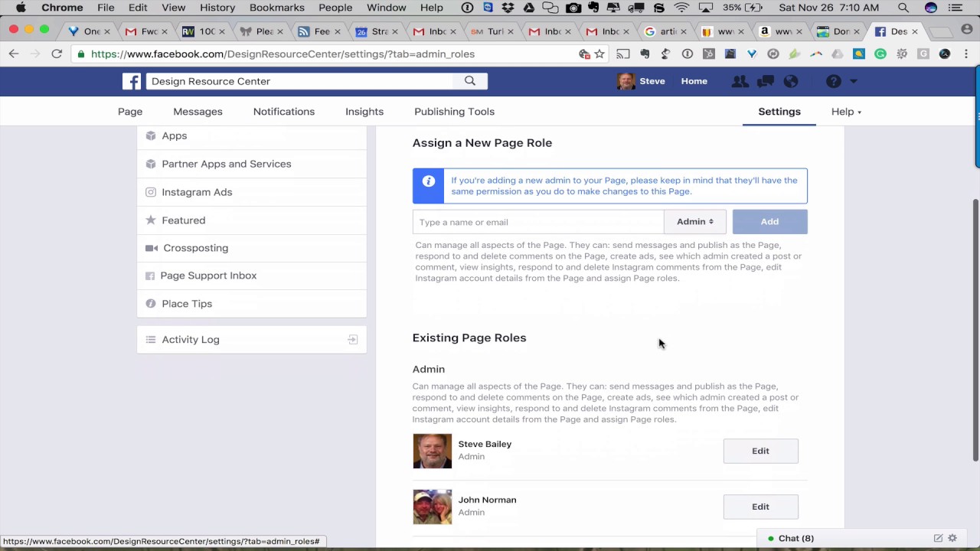The image size is (980, 551).
Task: Click the chat compose new message icon
Action: [938, 539]
